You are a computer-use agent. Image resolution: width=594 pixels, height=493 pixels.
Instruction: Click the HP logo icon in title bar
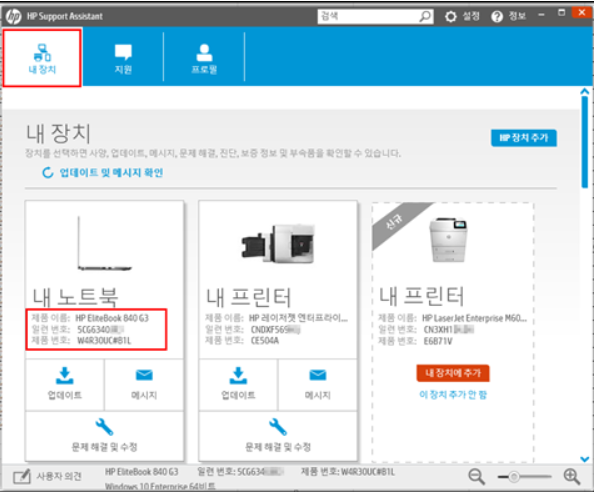[x=14, y=16]
